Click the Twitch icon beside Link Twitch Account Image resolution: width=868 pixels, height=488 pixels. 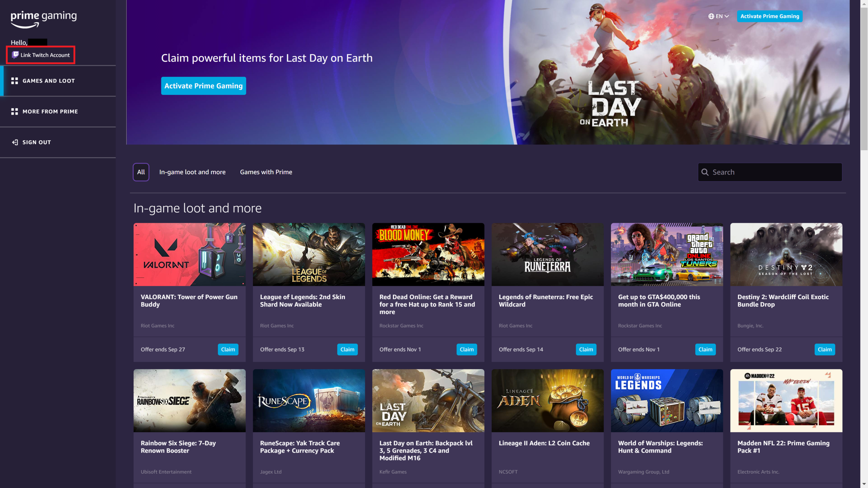click(x=15, y=55)
